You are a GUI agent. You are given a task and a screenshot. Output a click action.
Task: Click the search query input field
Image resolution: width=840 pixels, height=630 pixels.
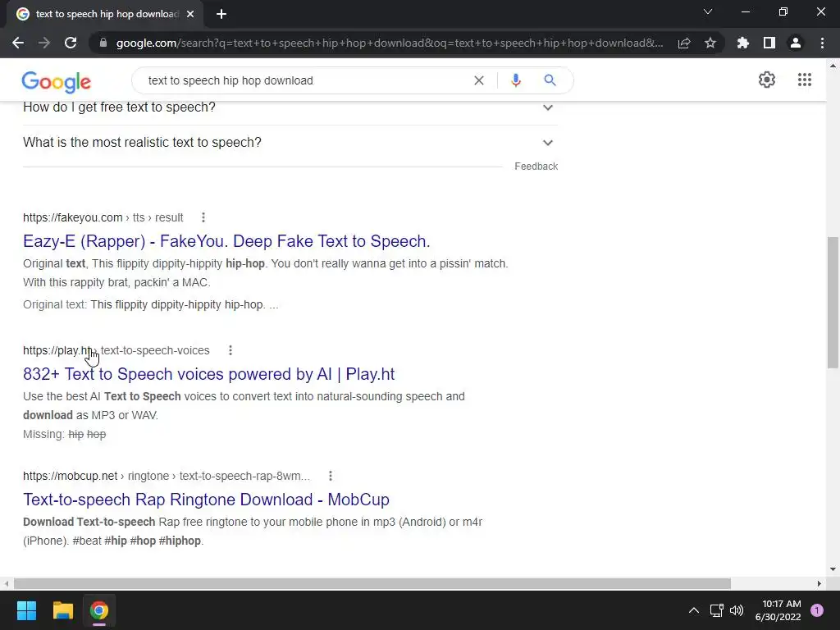click(305, 80)
